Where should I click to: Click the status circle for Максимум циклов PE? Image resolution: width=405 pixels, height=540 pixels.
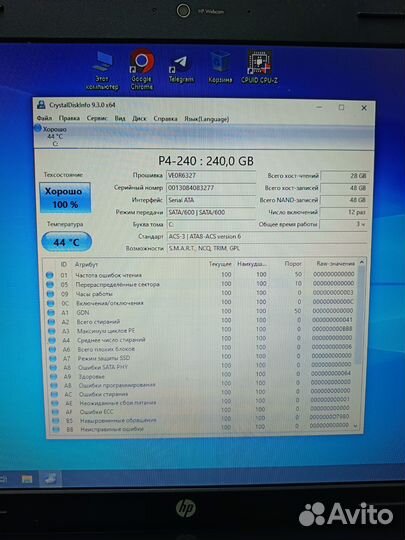(52, 331)
